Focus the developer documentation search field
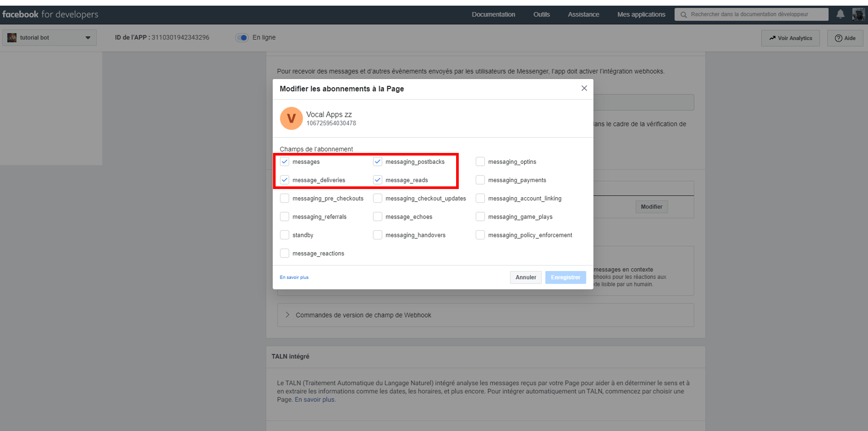Image resolution: width=868 pixels, height=431 pixels. [751, 14]
